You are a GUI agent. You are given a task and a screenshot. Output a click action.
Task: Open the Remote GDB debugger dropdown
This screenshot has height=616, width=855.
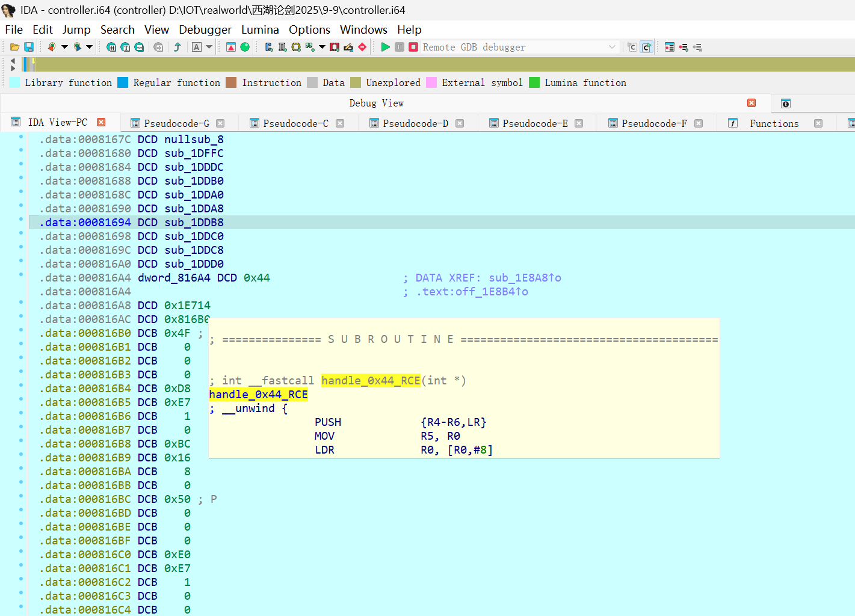tap(612, 47)
